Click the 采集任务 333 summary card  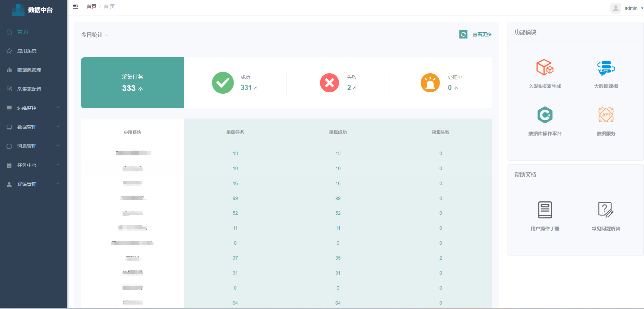tap(132, 83)
